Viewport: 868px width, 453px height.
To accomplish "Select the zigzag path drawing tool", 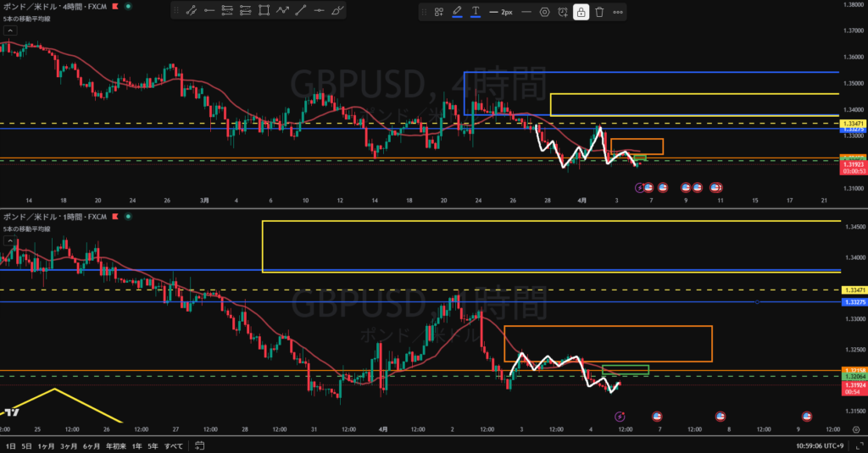I will tap(282, 12).
